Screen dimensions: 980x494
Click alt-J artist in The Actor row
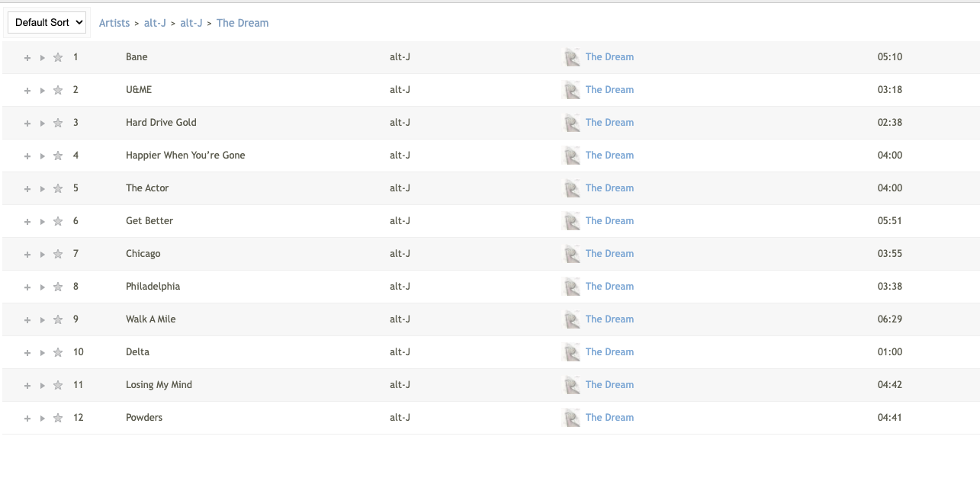pyautogui.click(x=400, y=188)
